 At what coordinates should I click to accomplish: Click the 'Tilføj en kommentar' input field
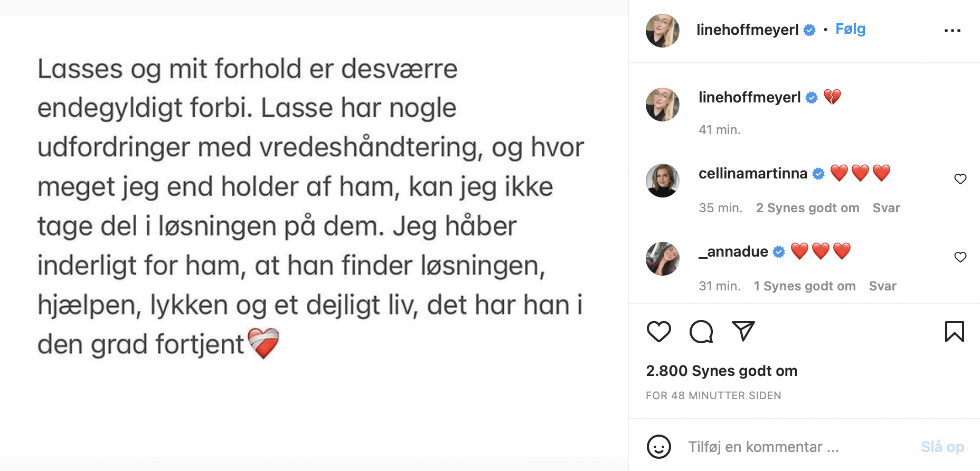click(792, 447)
